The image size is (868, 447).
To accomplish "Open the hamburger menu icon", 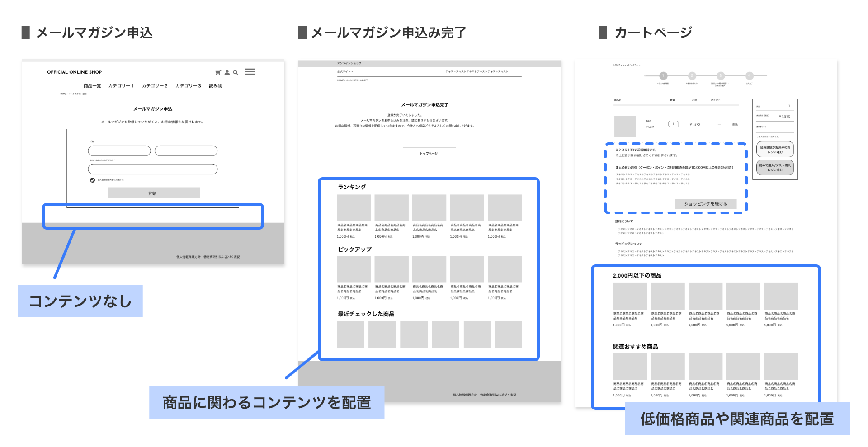I will tap(250, 72).
